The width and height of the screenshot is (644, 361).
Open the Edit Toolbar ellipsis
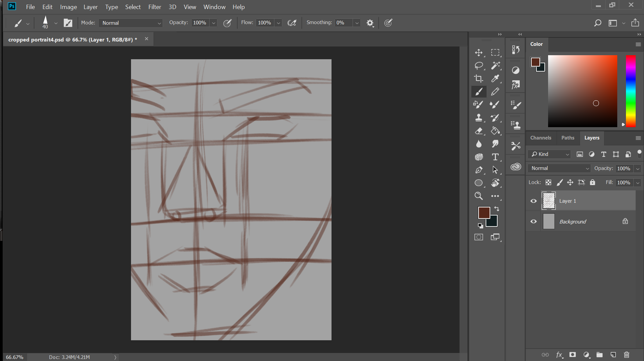[x=495, y=196]
